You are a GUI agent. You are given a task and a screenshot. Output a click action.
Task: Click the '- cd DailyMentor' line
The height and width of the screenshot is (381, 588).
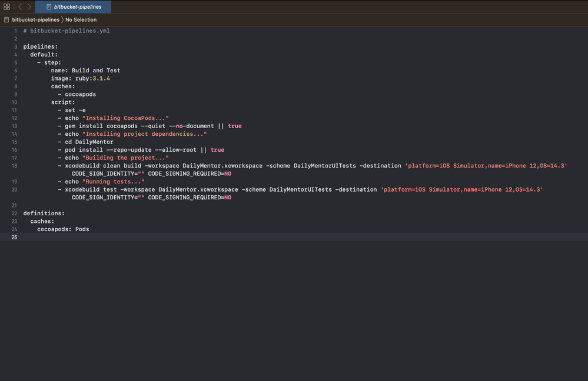85,142
